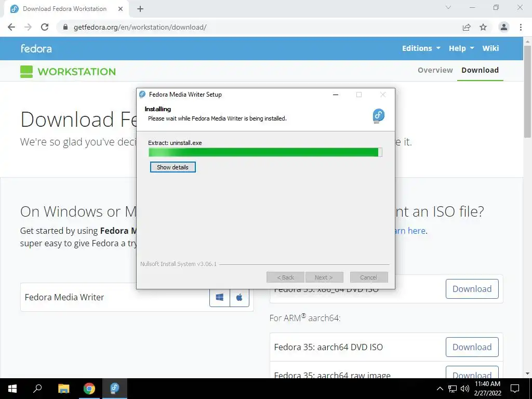532x399 pixels.
Task: Click the Chrome back arrow
Action: pos(11,27)
